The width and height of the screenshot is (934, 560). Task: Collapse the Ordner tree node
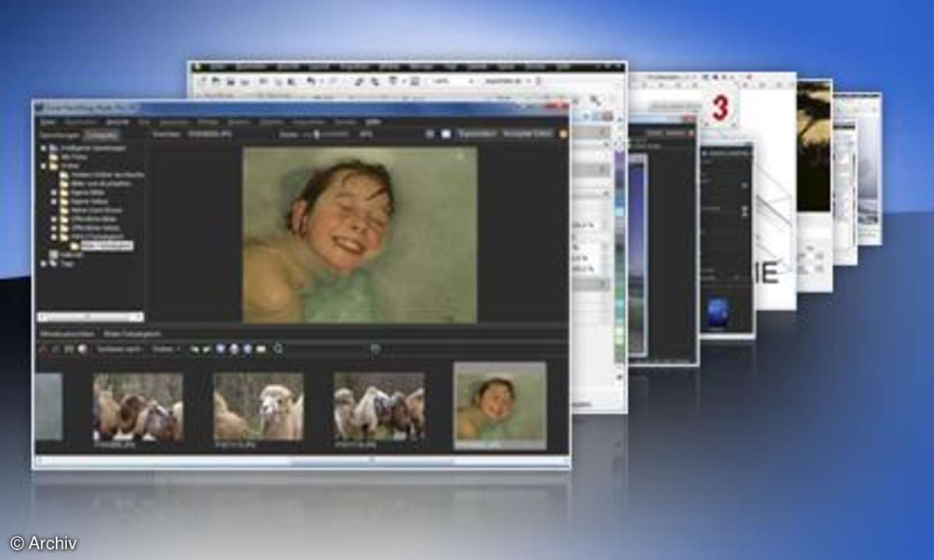click(x=43, y=166)
